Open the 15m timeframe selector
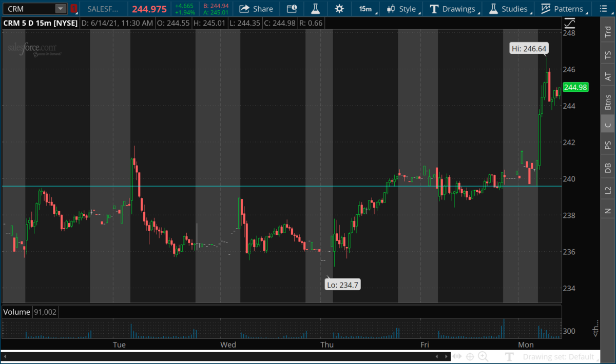 pos(367,9)
